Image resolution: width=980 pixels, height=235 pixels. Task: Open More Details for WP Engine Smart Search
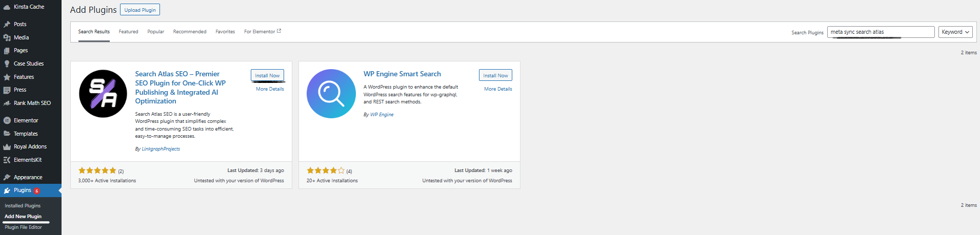(498, 89)
